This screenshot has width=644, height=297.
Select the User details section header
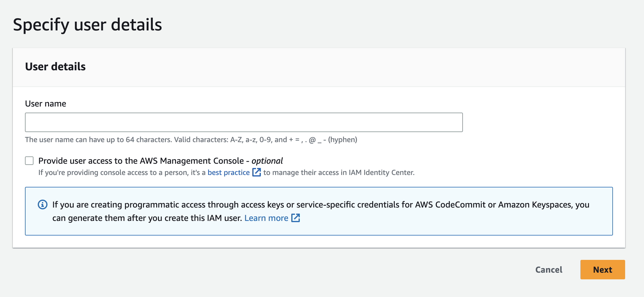55,66
